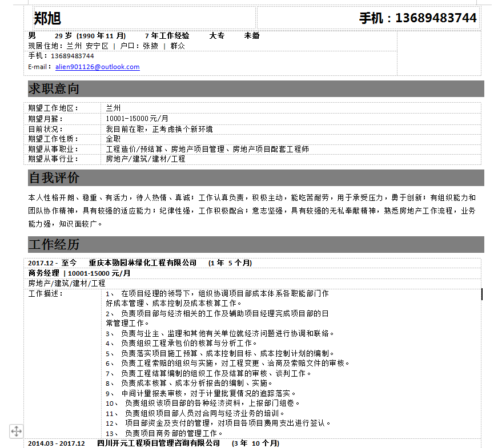Click the 工程造价/预结算 desired occupation text
This screenshot has width=502, height=448.
tap(134, 149)
